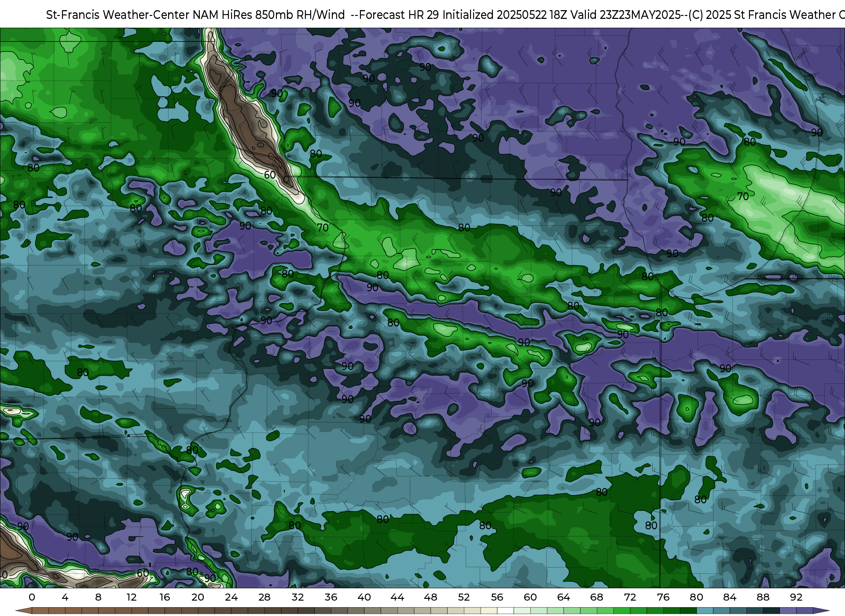The width and height of the screenshot is (845, 616).
Task: Click 'Forecast HR 29' in the title
Action: pyautogui.click(x=399, y=15)
